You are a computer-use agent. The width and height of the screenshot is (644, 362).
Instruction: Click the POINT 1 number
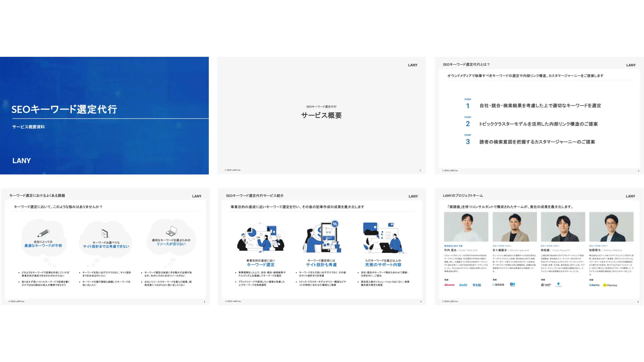click(x=468, y=106)
